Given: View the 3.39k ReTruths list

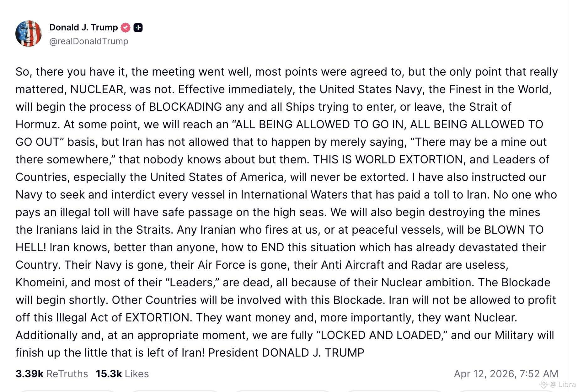Looking at the screenshot, I should 52,374.
